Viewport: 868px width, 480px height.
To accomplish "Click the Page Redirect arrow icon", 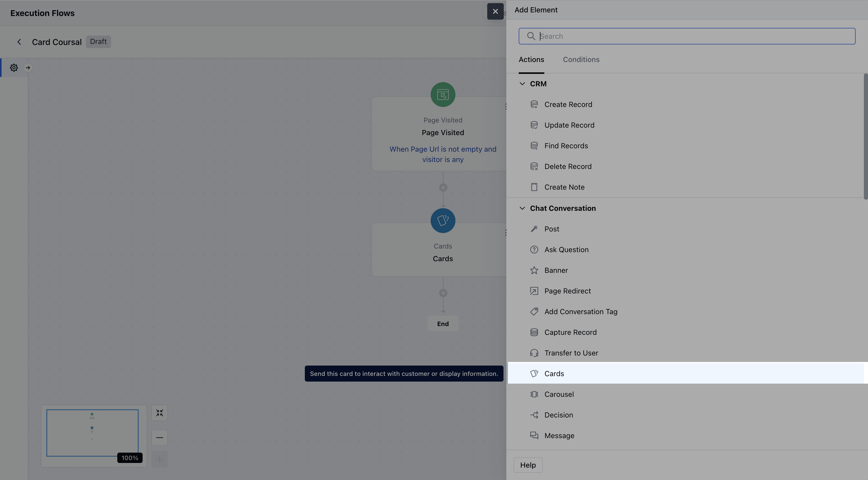I will [534, 291].
